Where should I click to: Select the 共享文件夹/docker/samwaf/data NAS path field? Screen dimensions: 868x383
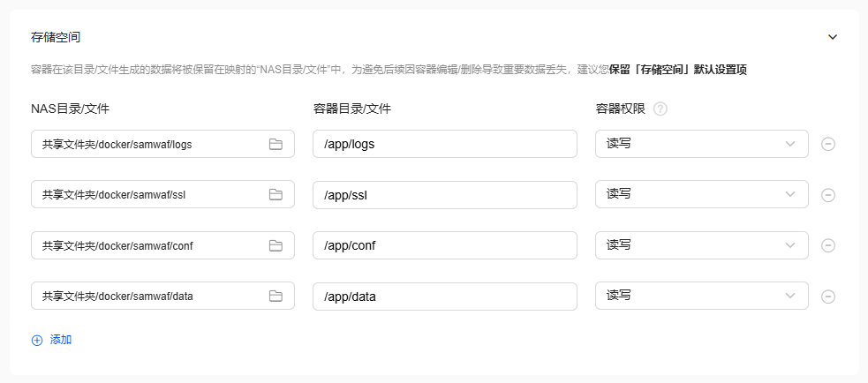pos(162,297)
